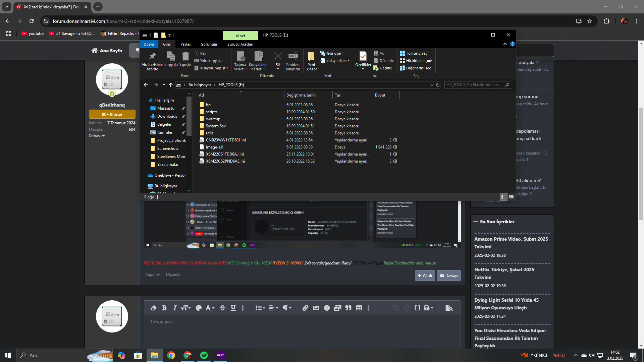
Task: Click the Quote marks editor icon
Action: 348,308
